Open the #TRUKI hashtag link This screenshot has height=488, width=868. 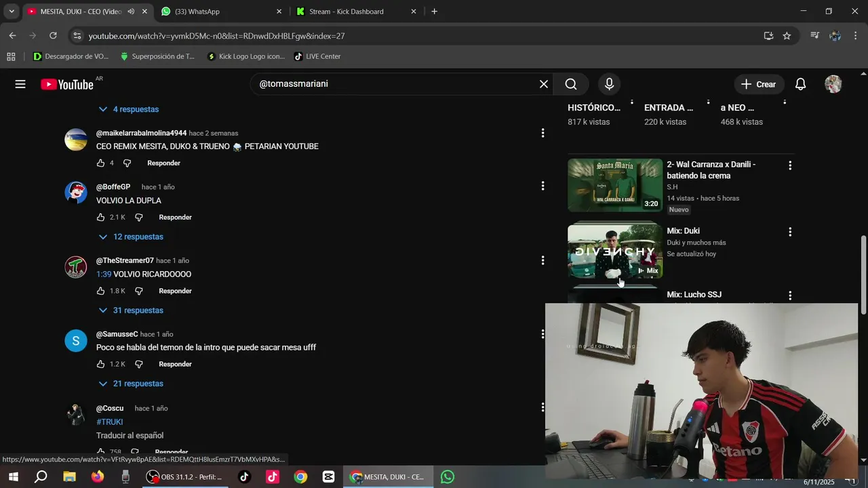[110, 422]
